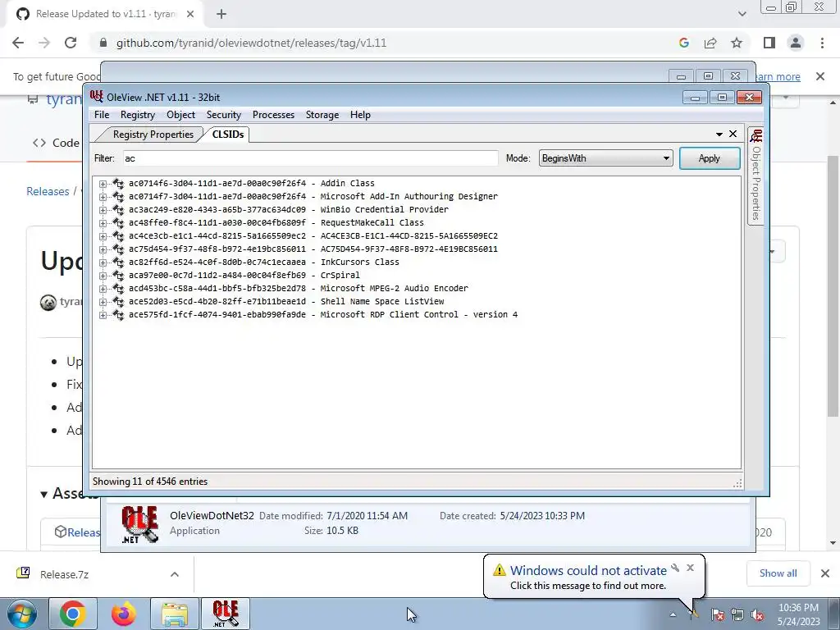Click the share page icon in Chrome
Screen dimensions: 840x630
pyautogui.click(x=710, y=43)
